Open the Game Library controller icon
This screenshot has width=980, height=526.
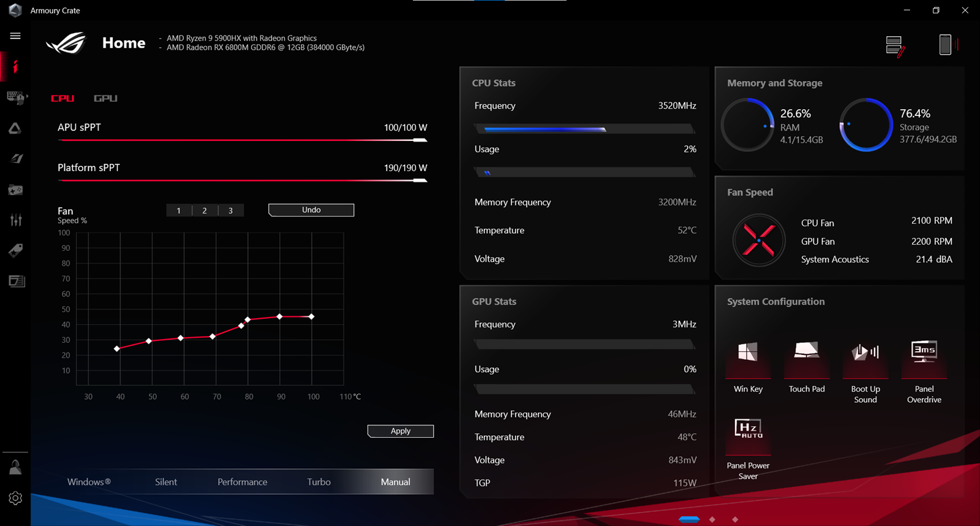(15, 189)
